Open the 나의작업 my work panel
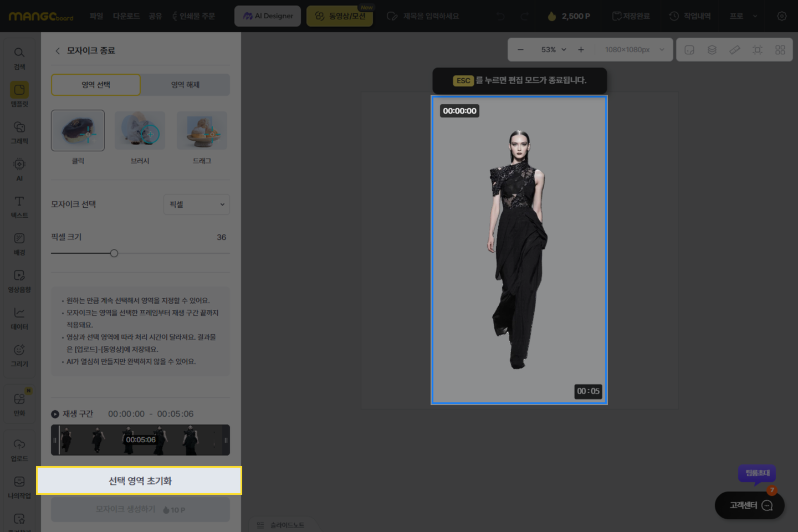Viewport: 798px width, 532px height. (x=19, y=487)
